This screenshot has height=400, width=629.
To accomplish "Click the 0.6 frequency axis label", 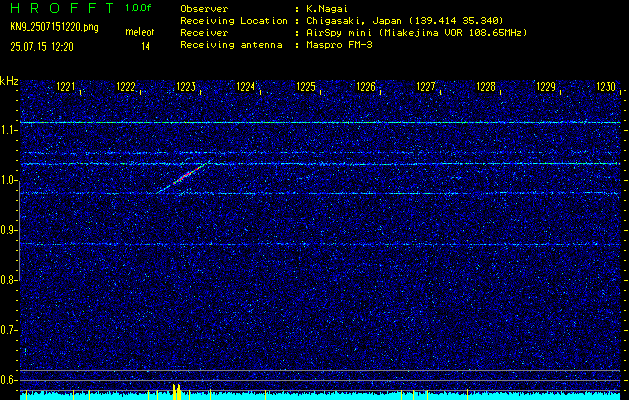I will point(8,380).
